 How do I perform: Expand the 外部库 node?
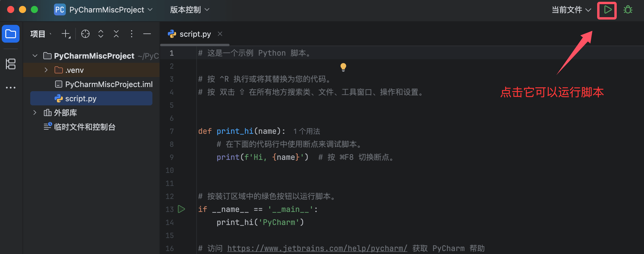[x=35, y=113]
